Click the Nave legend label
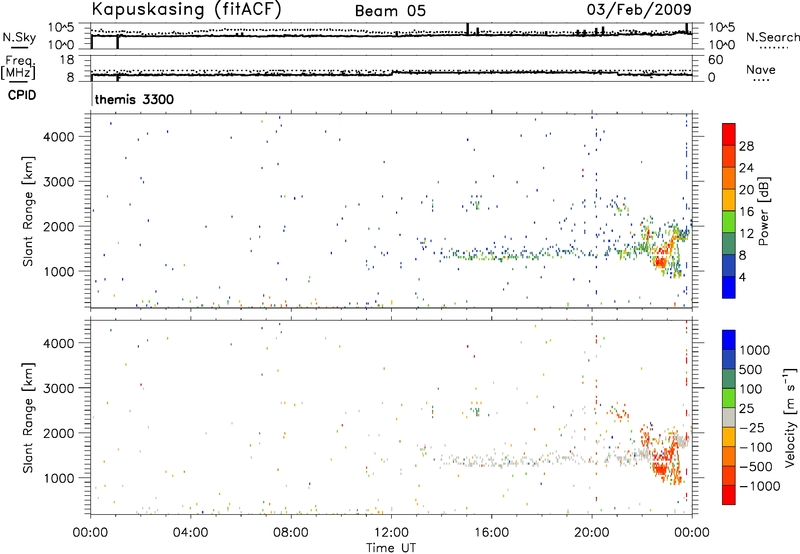 pos(761,70)
